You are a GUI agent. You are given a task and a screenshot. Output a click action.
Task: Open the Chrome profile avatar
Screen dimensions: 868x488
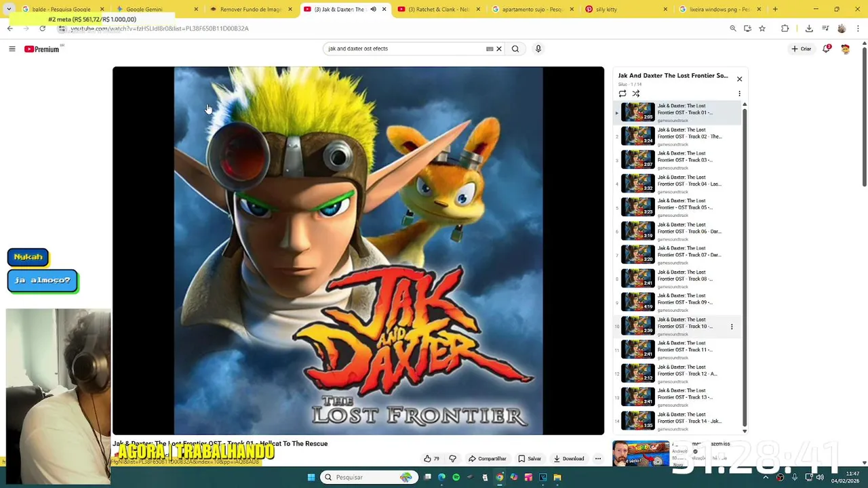point(842,28)
